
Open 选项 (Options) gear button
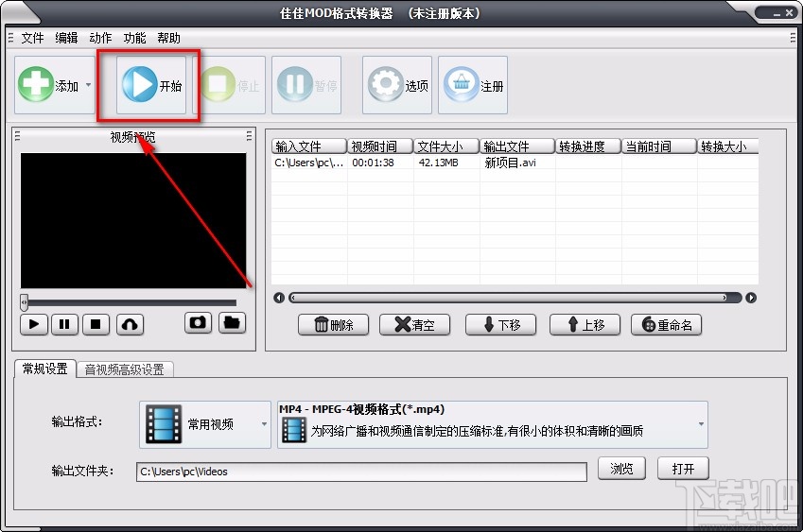(x=397, y=85)
